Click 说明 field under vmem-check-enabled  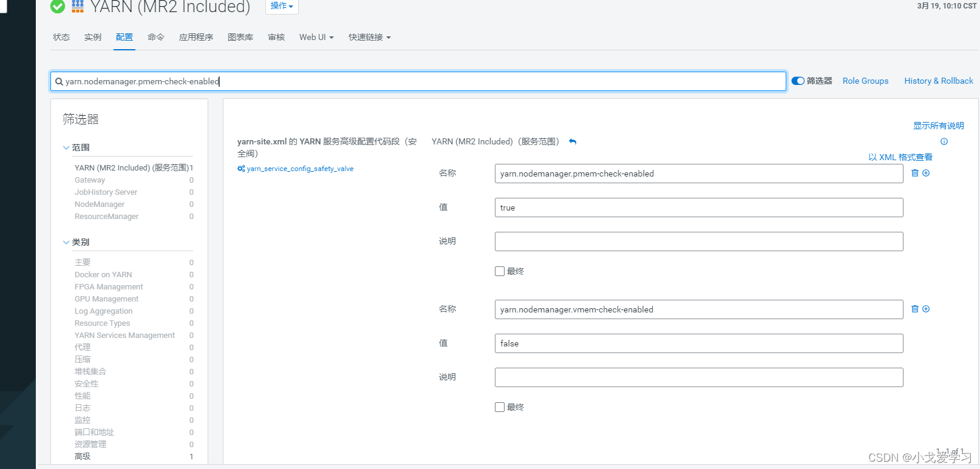[699, 377]
